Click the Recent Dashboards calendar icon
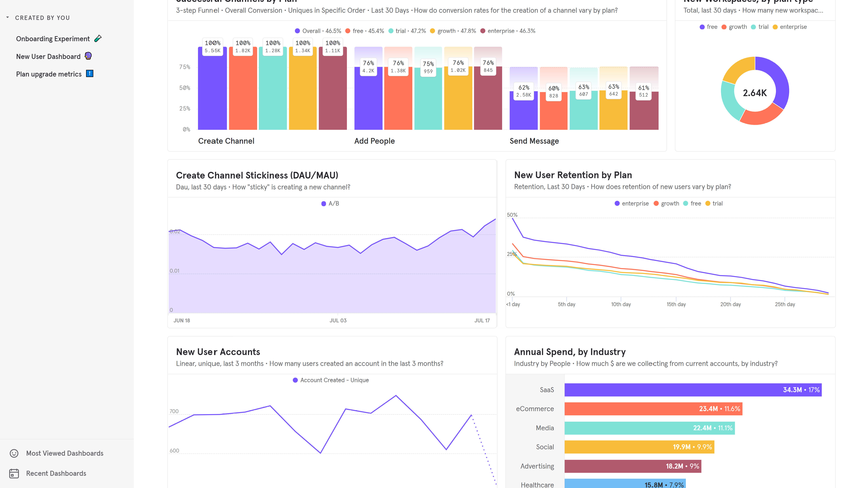 click(x=14, y=474)
